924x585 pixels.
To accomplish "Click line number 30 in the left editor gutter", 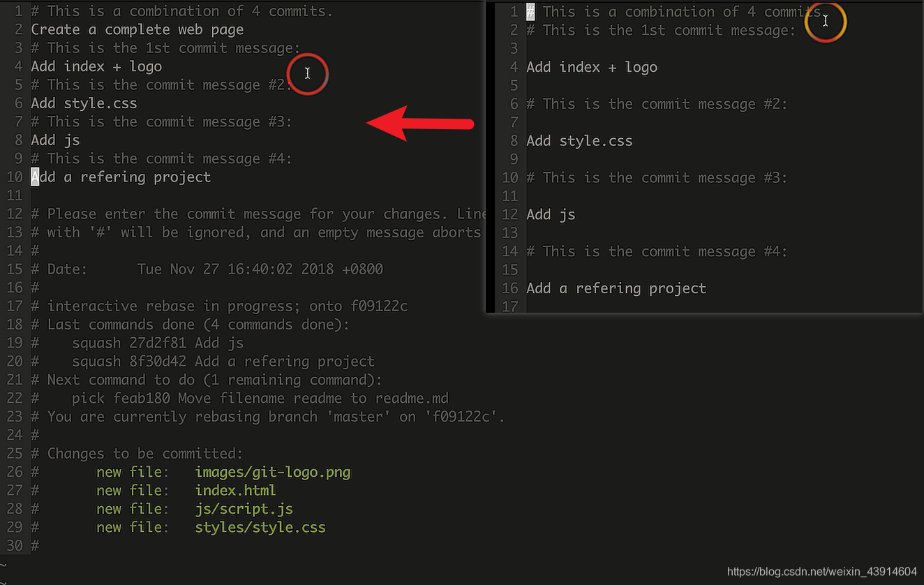I will pos(15,546).
